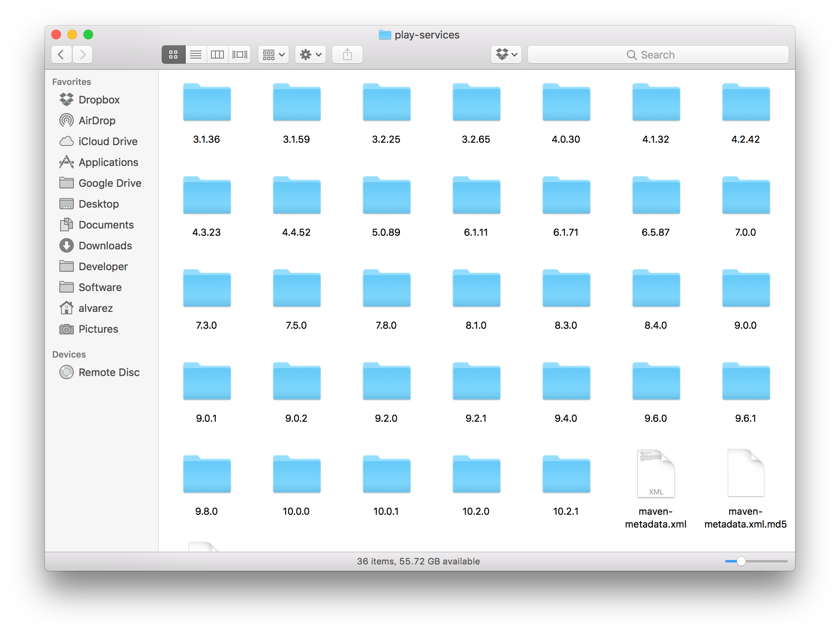This screenshot has width=840, height=635.
Task: Select the 3.2.65 folder
Action: pos(477,102)
